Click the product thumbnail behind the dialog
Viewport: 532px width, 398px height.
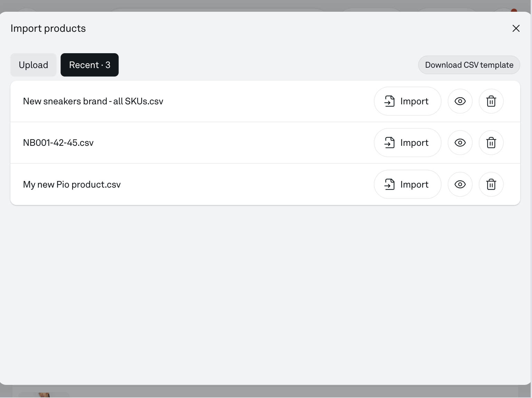coord(44,395)
